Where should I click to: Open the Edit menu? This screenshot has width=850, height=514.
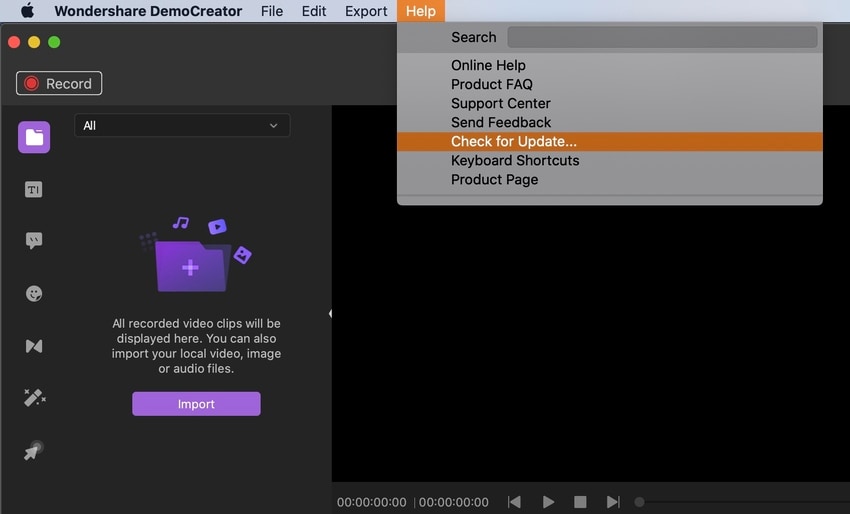(x=314, y=11)
